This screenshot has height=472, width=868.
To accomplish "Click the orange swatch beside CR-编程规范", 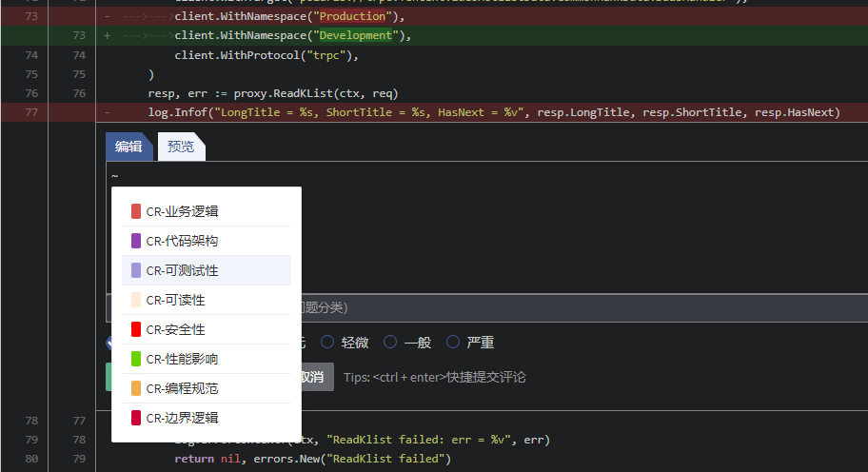I will (136, 388).
